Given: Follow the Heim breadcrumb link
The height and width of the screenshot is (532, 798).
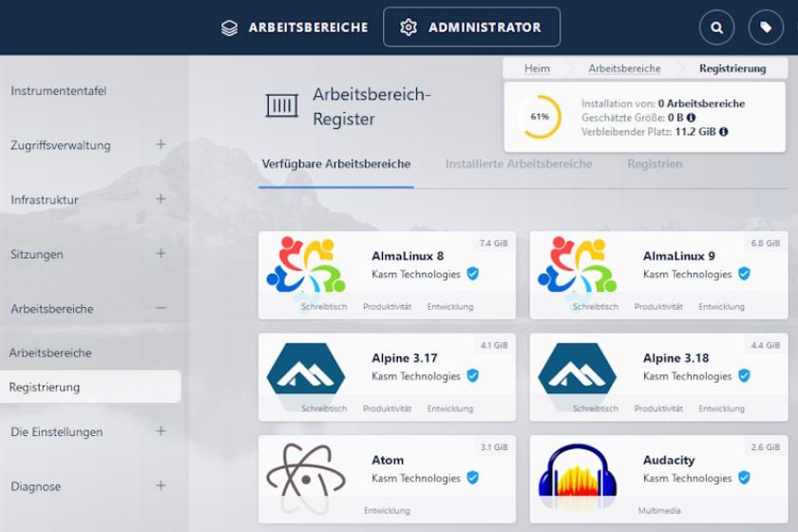Looking at the screenshot, I should click(537, 68).
